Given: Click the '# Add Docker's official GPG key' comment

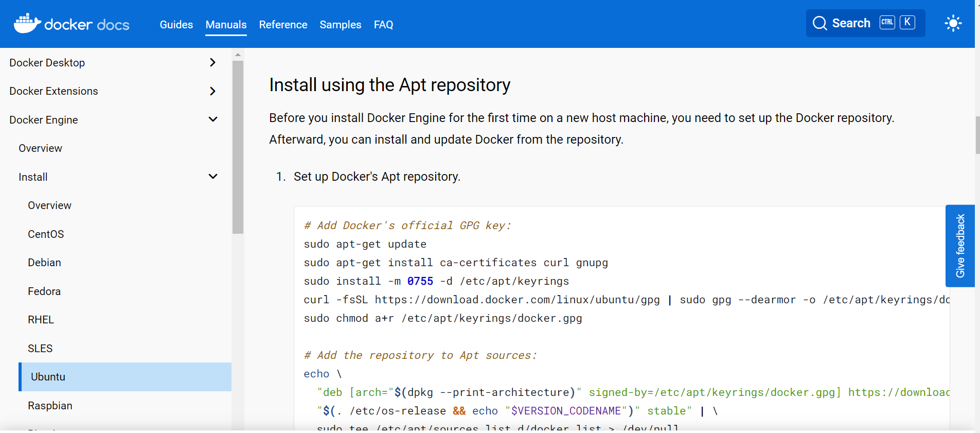Looking at the screenshot, I should (407, 226).
